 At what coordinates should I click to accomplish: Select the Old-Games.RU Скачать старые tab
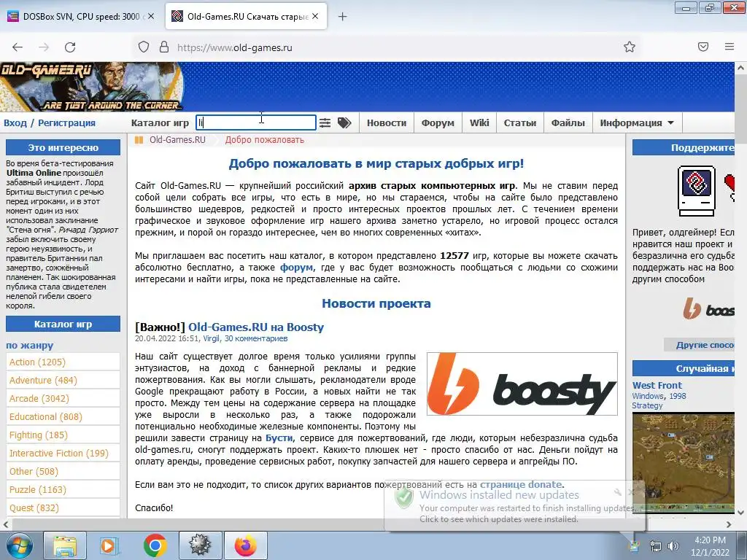[x=247, y=17]
